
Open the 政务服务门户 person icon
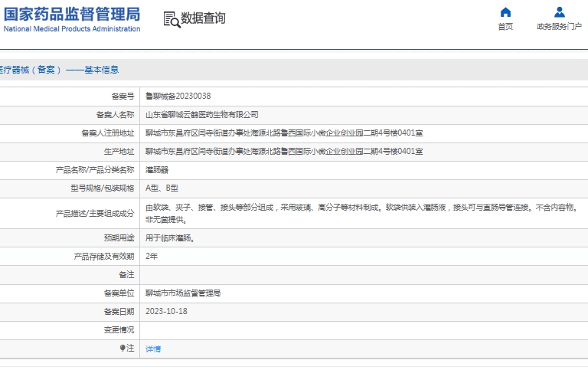click(x=559, y=12)
